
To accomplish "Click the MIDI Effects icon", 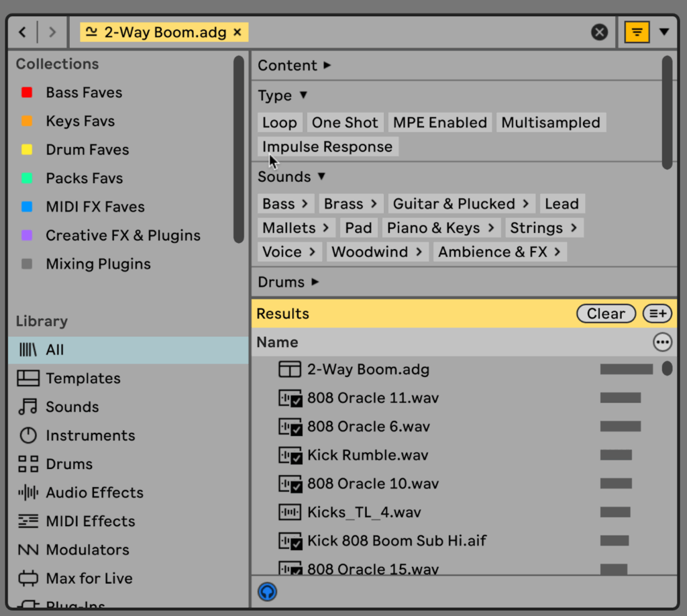I will click(28, 521).
